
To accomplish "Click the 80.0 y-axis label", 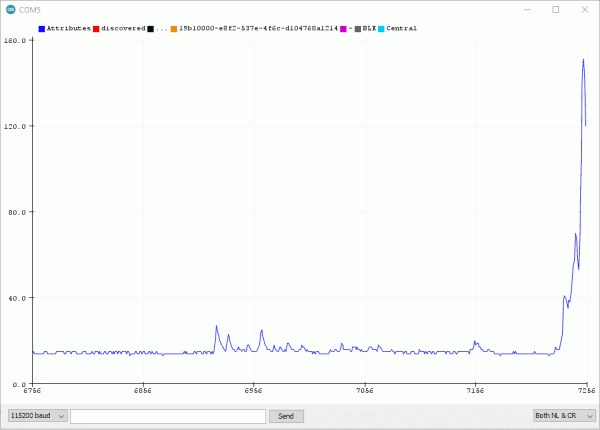I will (x=17, y=212).
